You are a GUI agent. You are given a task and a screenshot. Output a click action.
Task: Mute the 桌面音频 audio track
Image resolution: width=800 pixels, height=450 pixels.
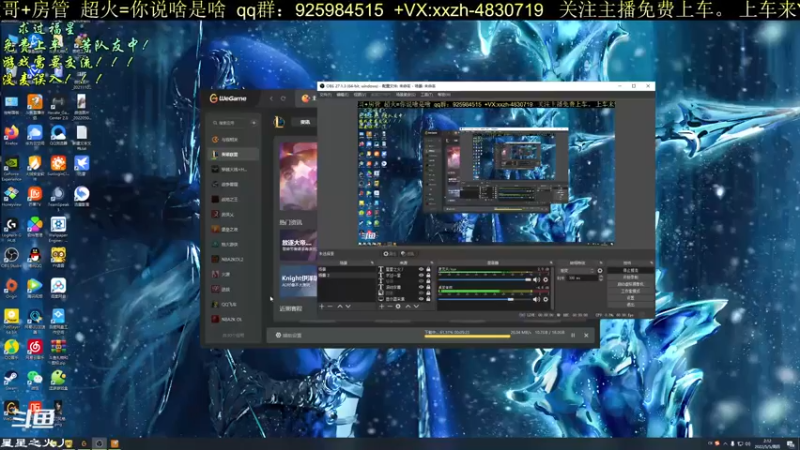click(536, 299)
